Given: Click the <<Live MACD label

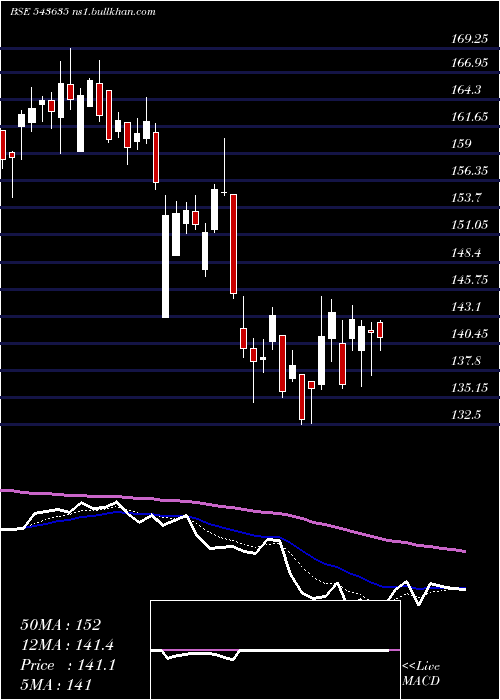Looking at the screenshot, I should 421,673.
